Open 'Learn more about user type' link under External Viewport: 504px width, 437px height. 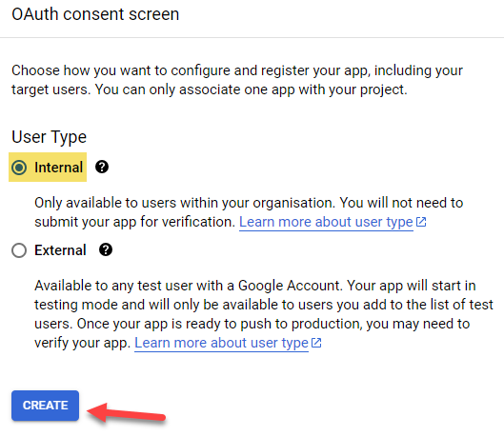(221, 343)
